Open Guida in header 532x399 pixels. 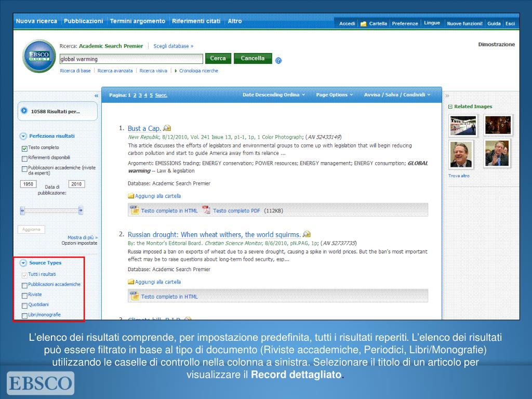click(x=494, y=23)
